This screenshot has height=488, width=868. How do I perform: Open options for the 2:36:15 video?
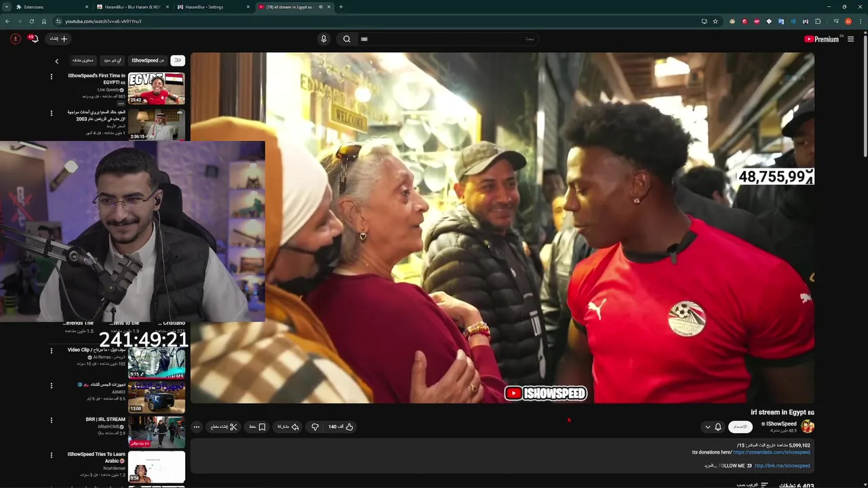pyautogui.click(x=52, y=113)
